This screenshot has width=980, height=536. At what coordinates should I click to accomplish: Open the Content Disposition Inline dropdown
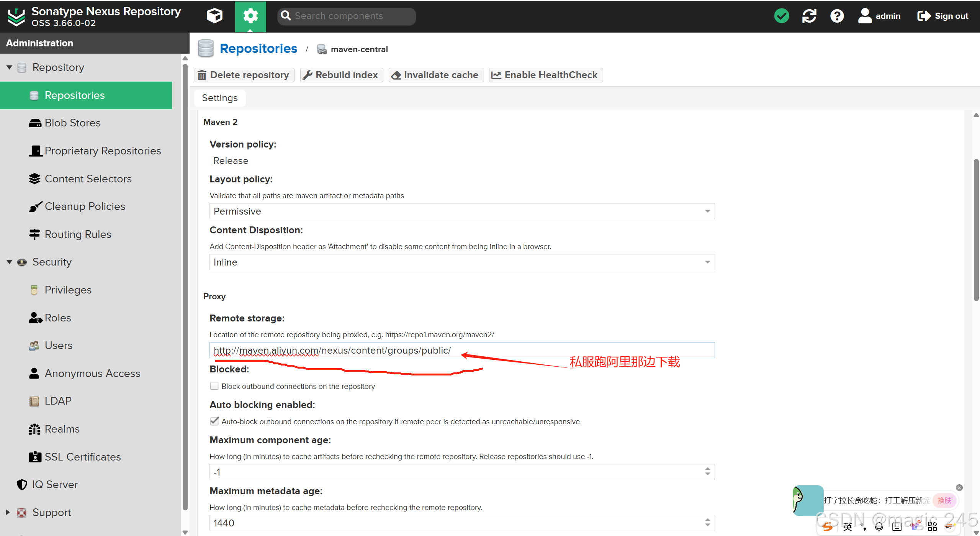(x=707, y=262)
